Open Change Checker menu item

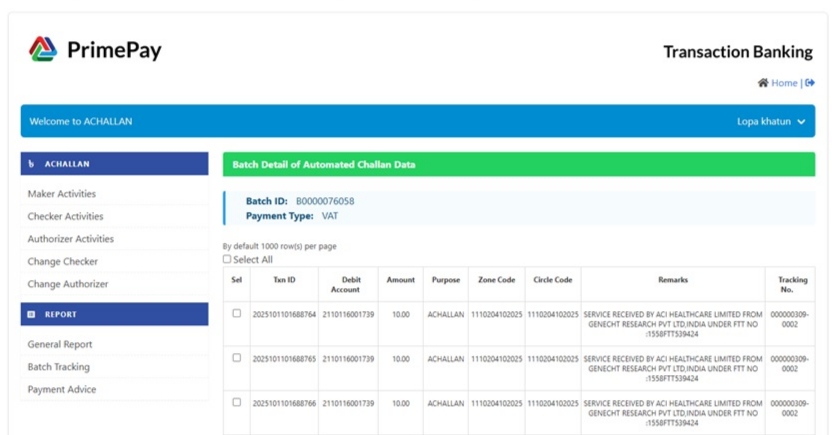[115, 261]
